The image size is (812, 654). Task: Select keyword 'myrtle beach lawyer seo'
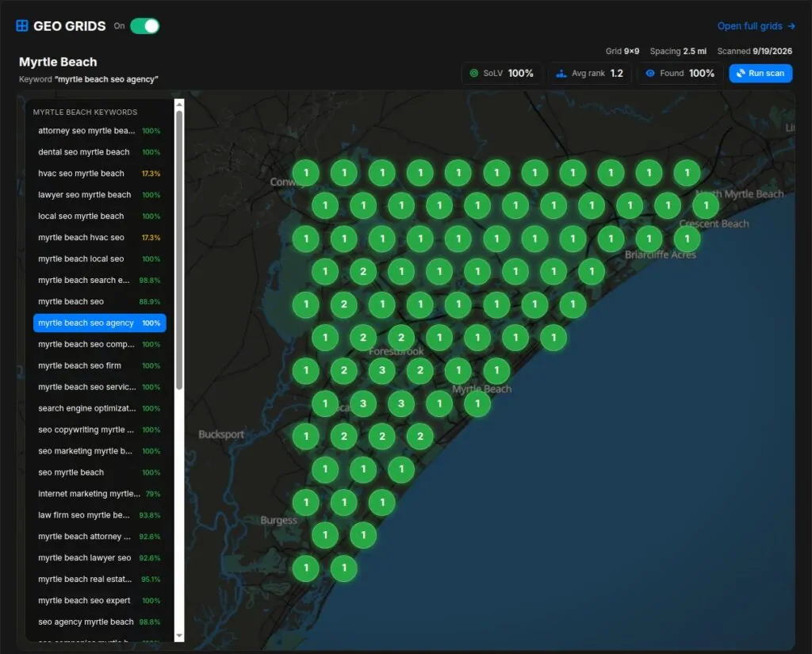pyautogui.click(x=99, y=558)
